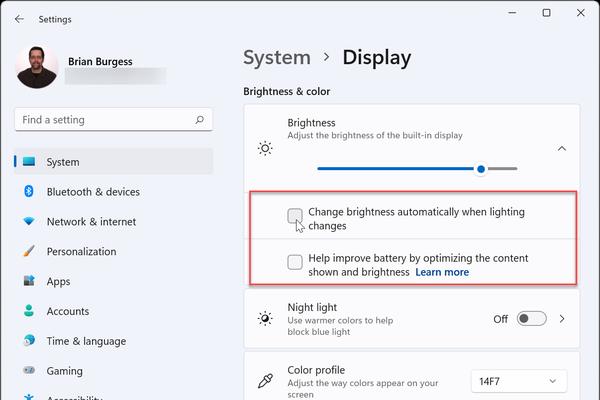Click the back arrow icon in Settings
This screenshot has height=400, width=600.
19,19
